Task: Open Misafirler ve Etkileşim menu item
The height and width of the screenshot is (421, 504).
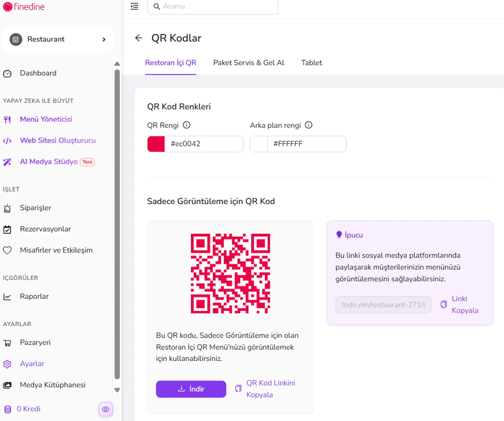Action: pyautogui.click(x=56, y=250)
